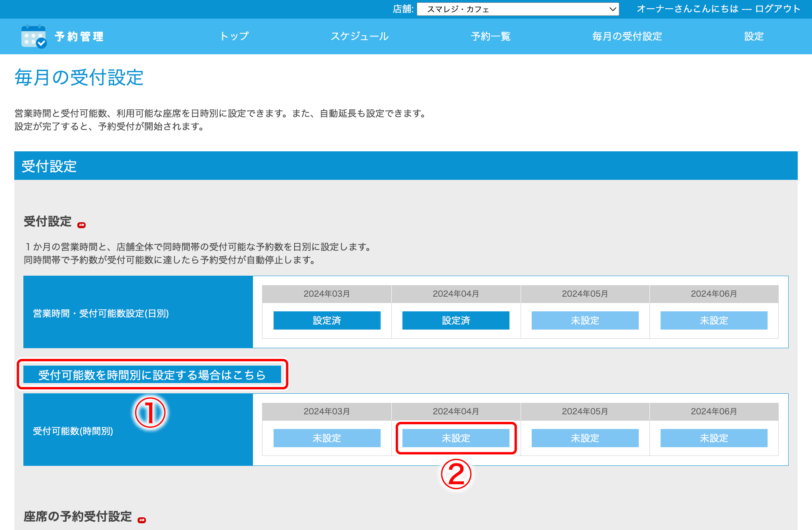812x530 pixels.
Task: Select 毎月の受付設定 in the navigation
Action: 626,36
